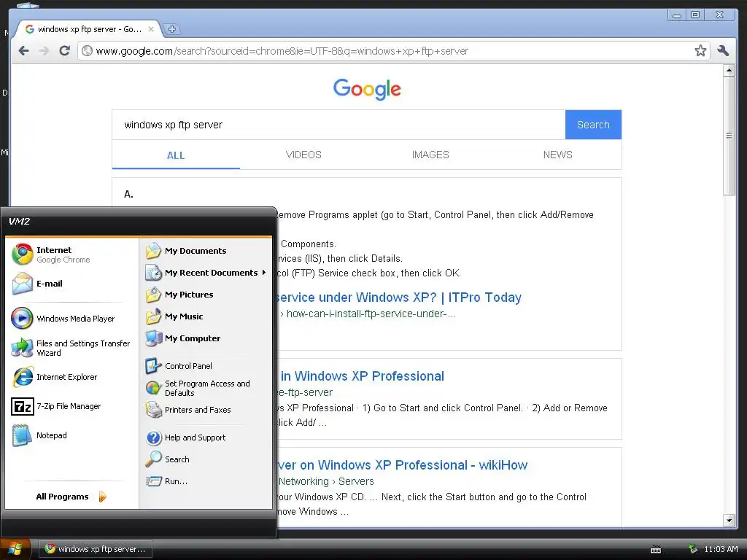Click the Google search text box

(338, 125)
